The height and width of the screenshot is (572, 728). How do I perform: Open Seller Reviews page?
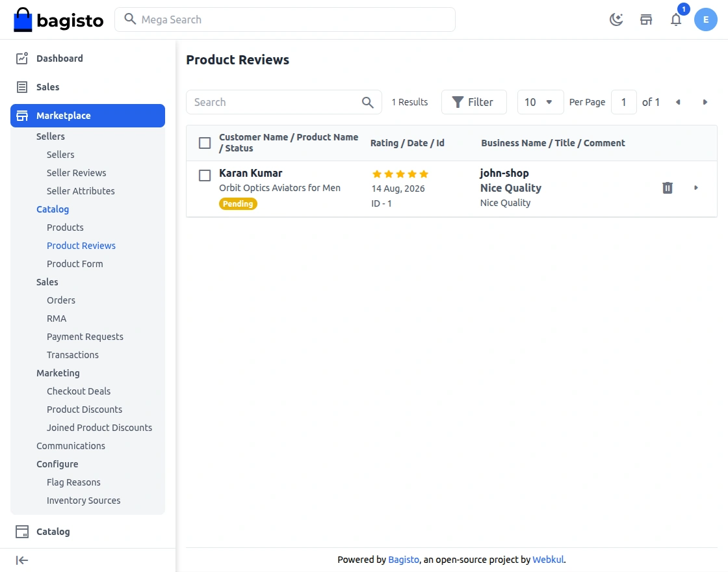coord(76,173)
